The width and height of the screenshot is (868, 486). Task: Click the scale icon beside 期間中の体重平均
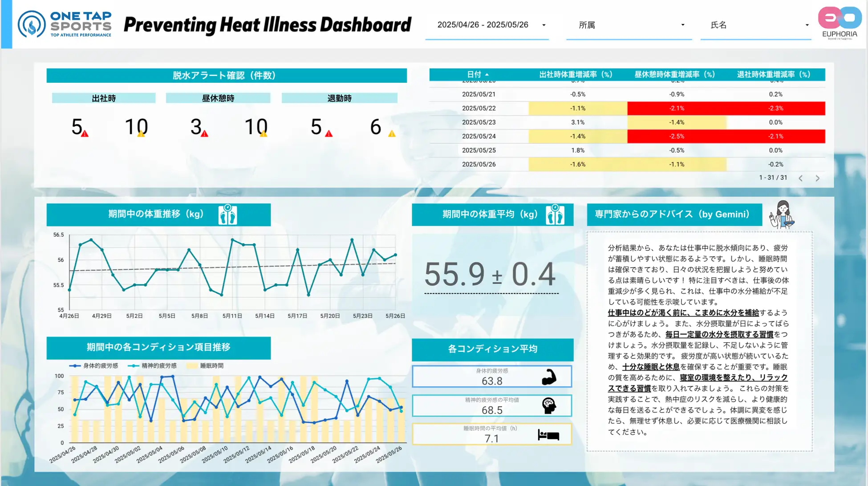555,215
